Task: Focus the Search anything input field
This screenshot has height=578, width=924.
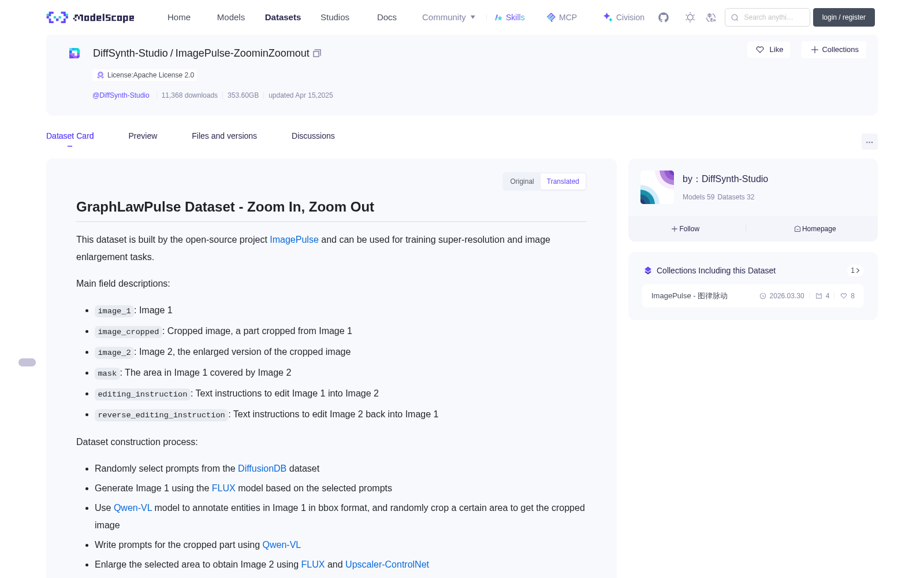Action: 767,17
